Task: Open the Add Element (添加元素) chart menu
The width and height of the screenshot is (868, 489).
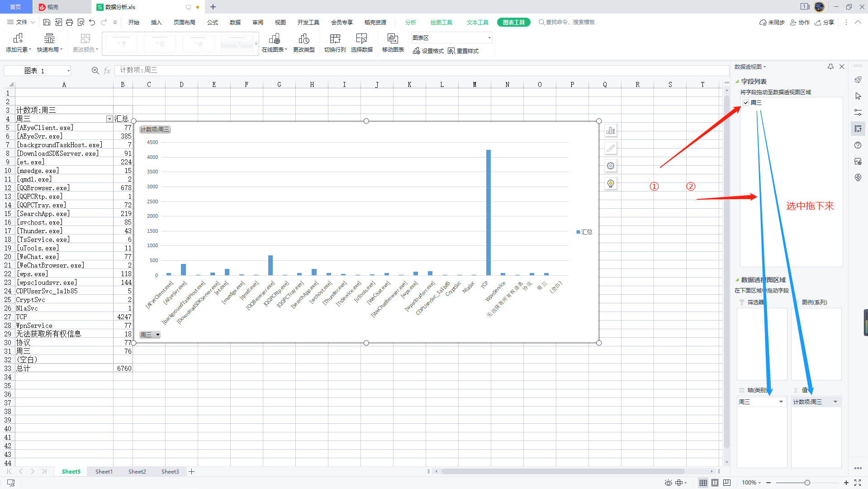Action: pyautogui.click(x=19, y=43)
